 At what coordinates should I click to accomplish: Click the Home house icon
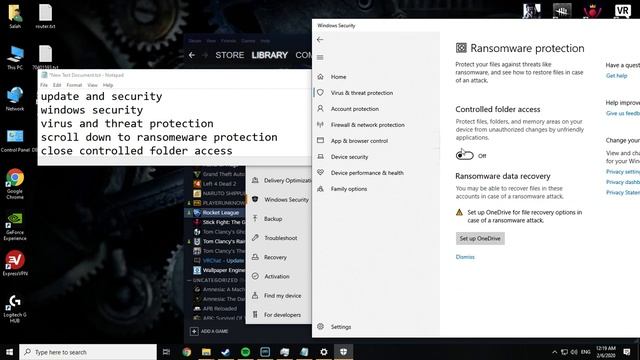coord(320,77)
